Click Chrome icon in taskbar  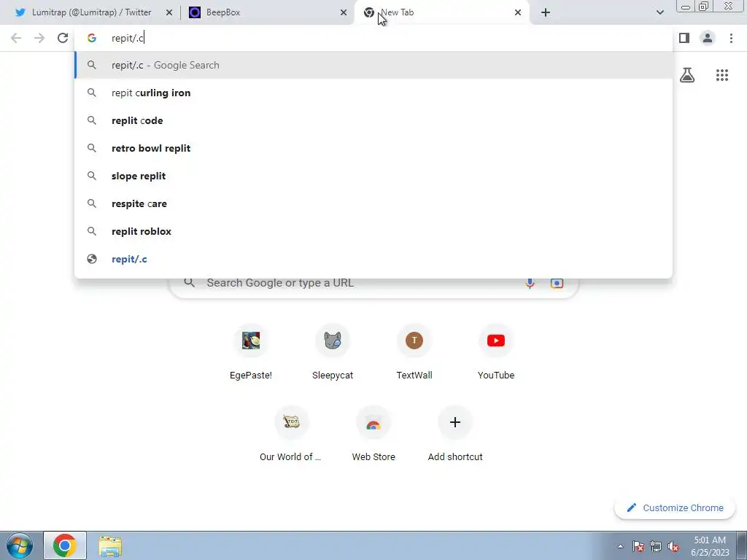coord(65,545)
